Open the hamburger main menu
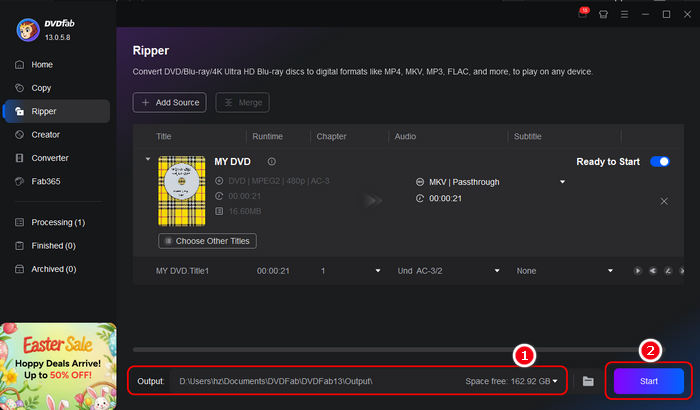The image size is (700, 410). 624,14
